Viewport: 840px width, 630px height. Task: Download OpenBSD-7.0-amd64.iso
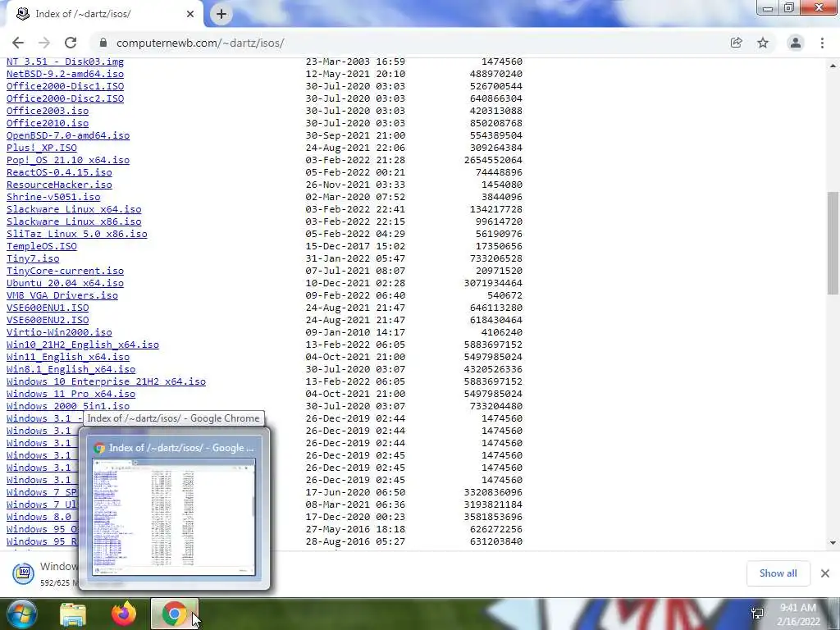pyautogui.click(x=68, y=135)
